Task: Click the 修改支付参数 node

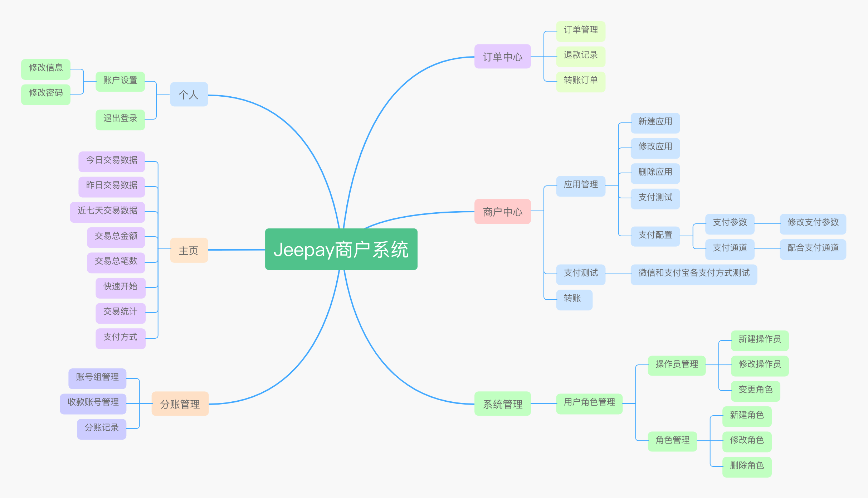Action: point(813,223)
